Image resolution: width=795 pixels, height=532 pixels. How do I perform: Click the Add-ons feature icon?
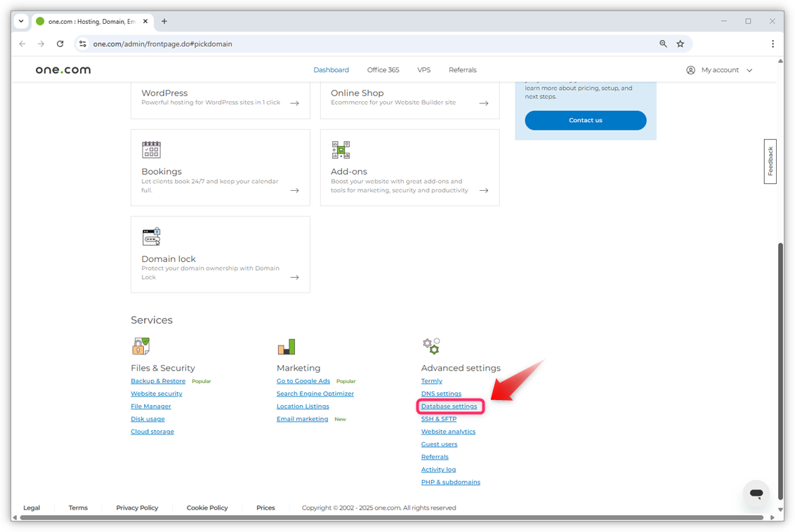pos(341,149)
